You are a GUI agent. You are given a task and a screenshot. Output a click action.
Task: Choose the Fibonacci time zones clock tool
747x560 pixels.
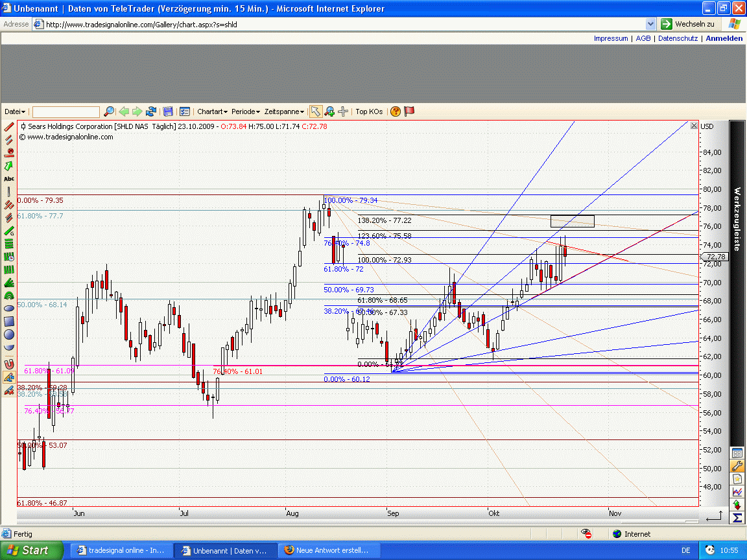pyautogui.click(x=8, y=257)
